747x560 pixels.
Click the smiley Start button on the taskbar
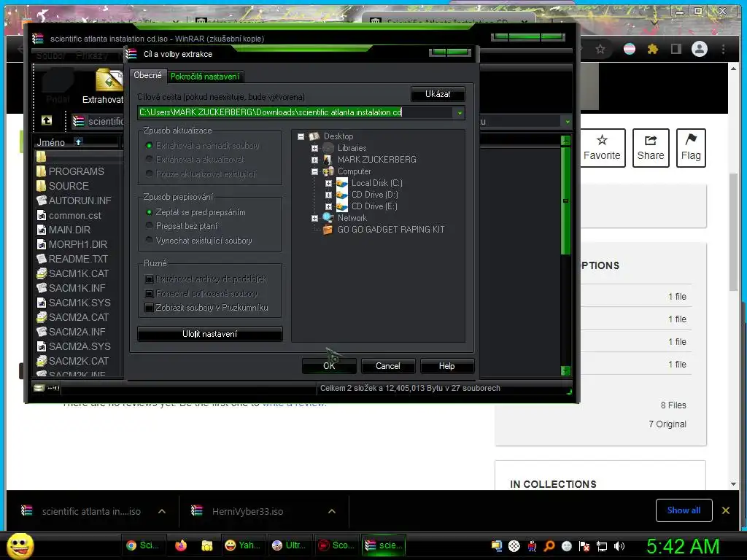[x=20, y=545]
